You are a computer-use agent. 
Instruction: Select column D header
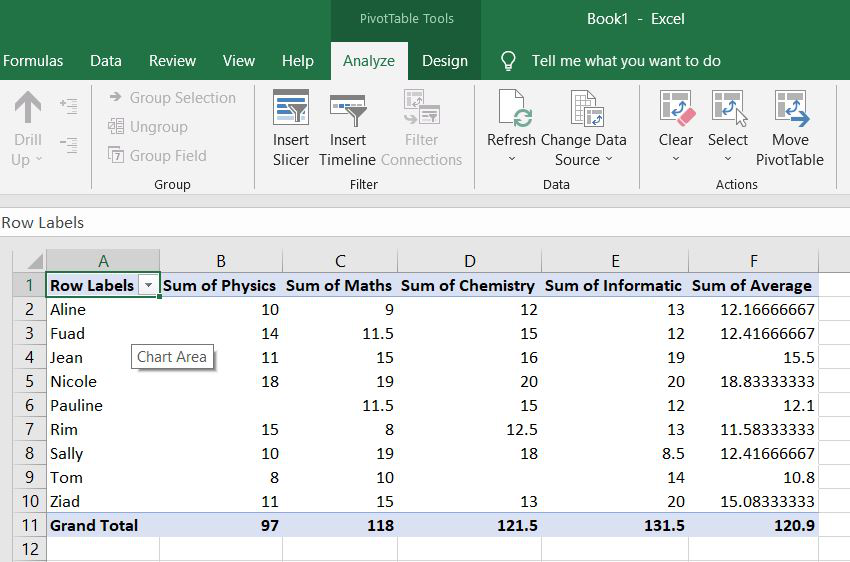[470, 262]
